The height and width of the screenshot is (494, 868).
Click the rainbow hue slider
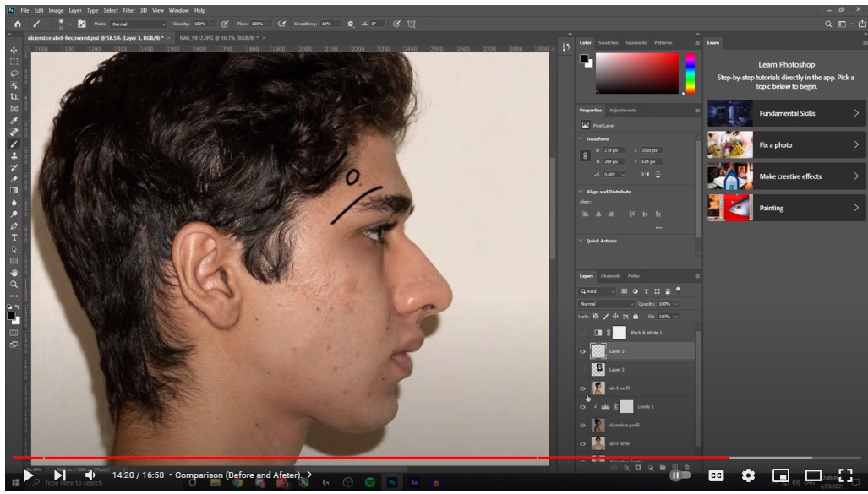point(691,73)
